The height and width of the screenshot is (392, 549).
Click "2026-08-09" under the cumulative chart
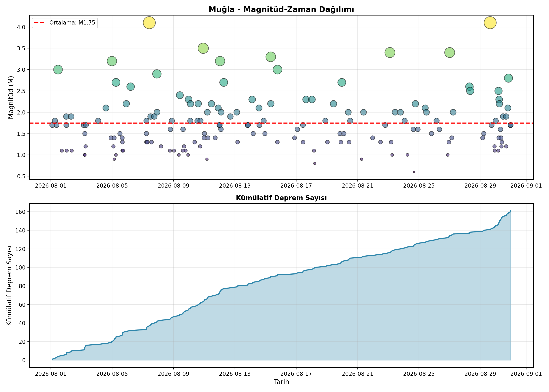[x=173, y=374]
